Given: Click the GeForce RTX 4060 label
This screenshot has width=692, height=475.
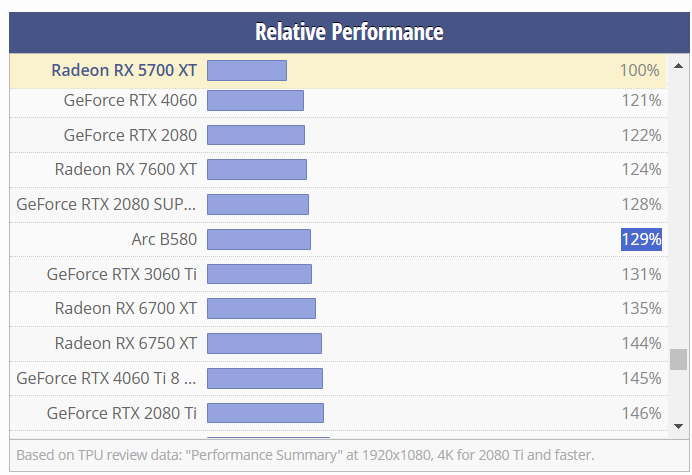Looking at the screenshot, I should point(130,100).
